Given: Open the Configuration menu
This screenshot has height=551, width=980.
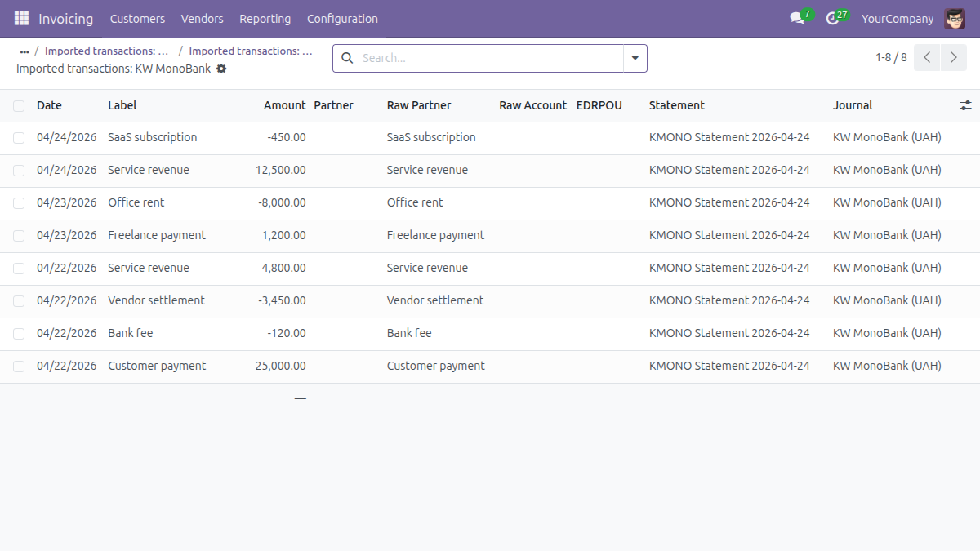Looking at the screenshot, I should click(342, 18).
